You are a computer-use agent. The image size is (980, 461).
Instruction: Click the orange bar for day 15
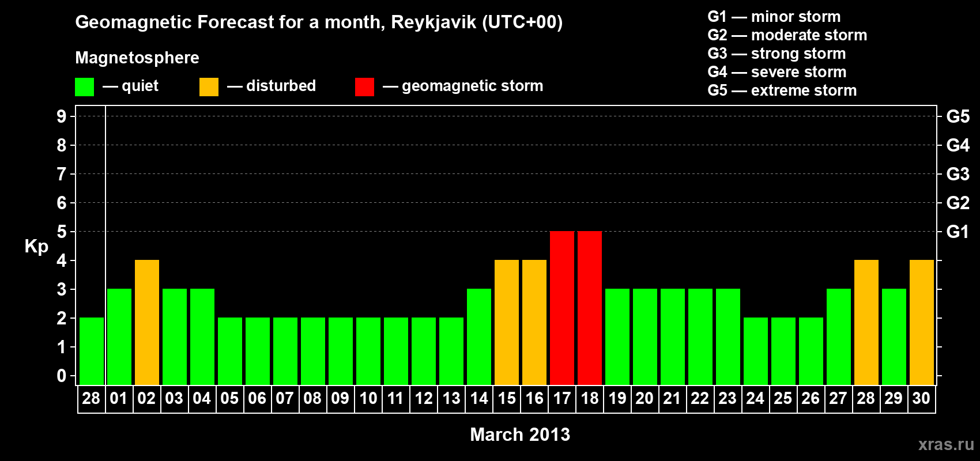507,323
